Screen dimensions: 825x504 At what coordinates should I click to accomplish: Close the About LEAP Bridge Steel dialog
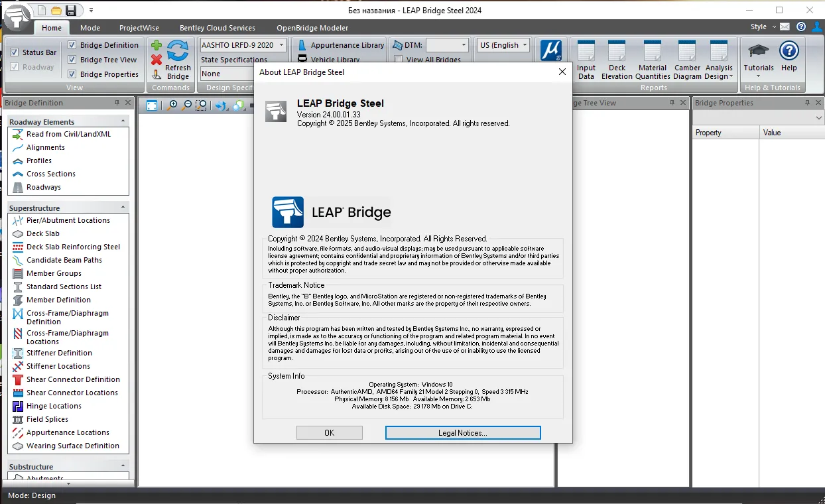pos(562,72)
